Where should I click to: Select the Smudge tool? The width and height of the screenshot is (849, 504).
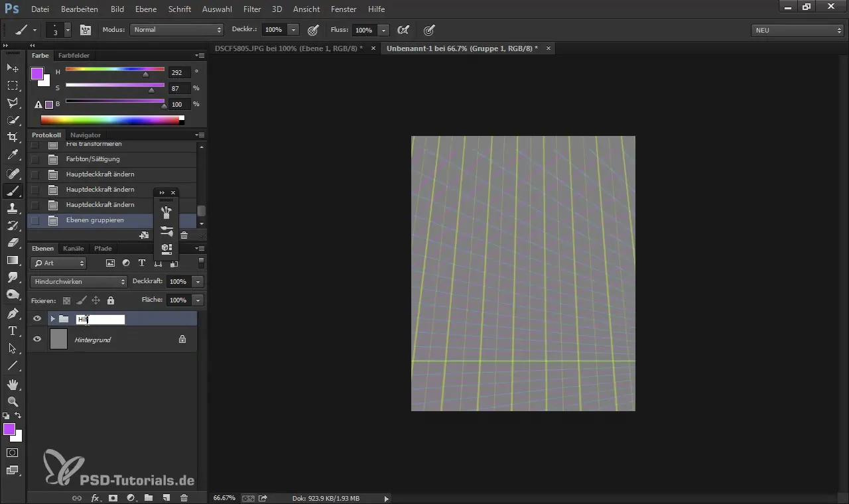(13, 277)
